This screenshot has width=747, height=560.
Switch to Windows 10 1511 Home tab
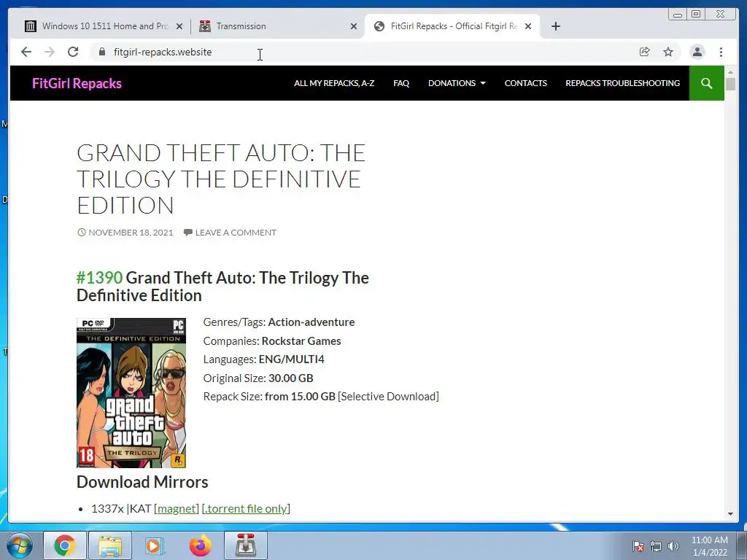(104, 26)
